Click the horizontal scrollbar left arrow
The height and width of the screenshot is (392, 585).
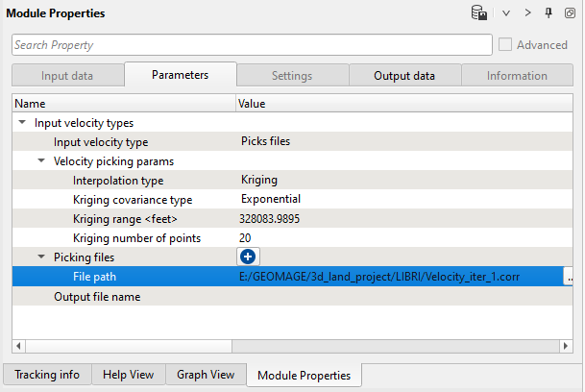(x=18, y=345)
